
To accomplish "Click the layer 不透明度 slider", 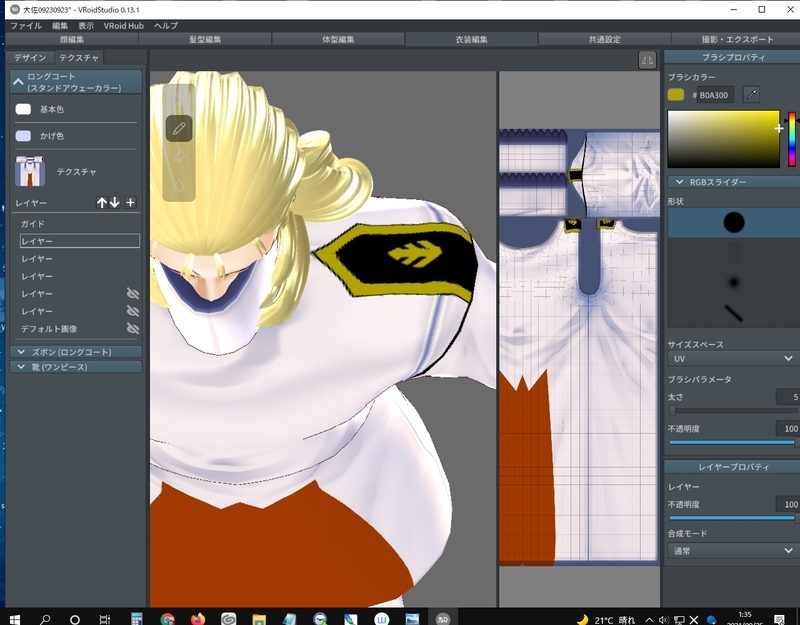I will tap(733, 518).
